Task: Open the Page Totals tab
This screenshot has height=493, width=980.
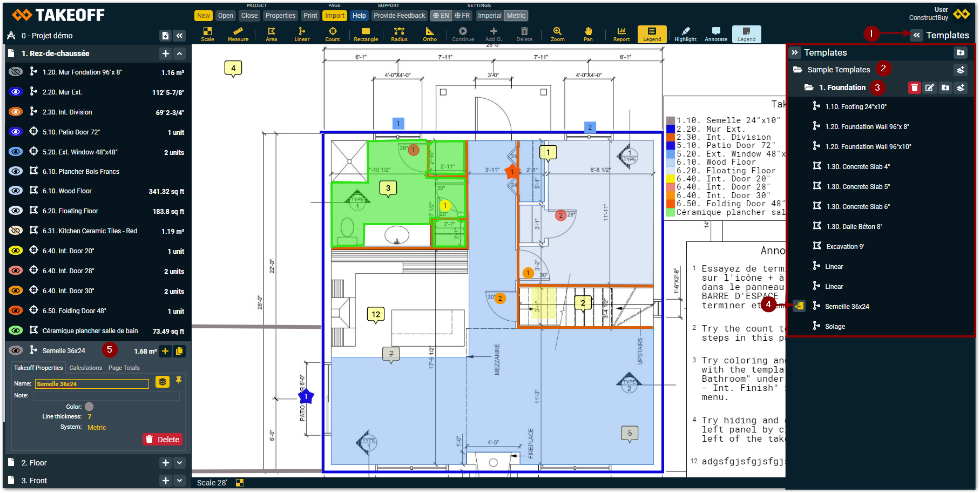Action: coord(124,368)
